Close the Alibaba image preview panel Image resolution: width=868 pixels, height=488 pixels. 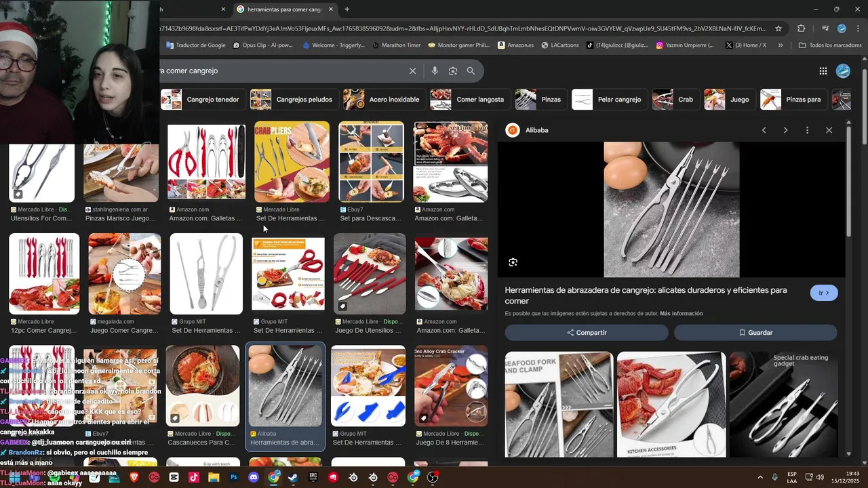[829, 130]
